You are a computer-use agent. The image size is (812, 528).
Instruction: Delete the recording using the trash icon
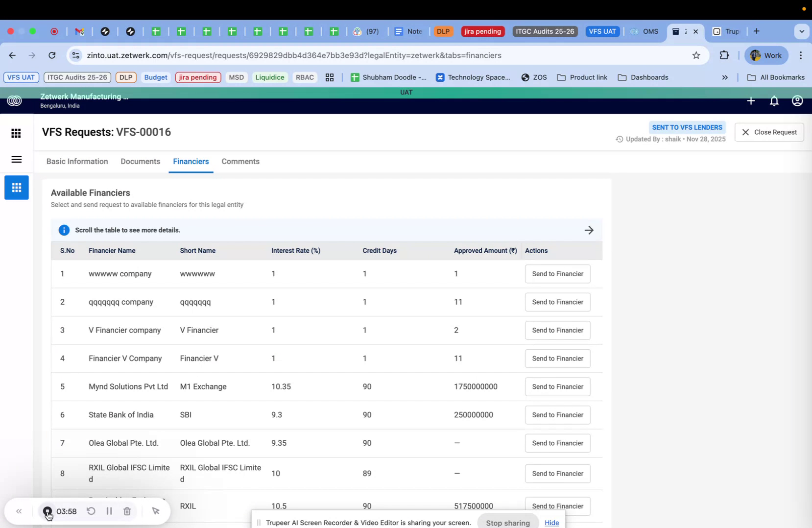(127, 511)
